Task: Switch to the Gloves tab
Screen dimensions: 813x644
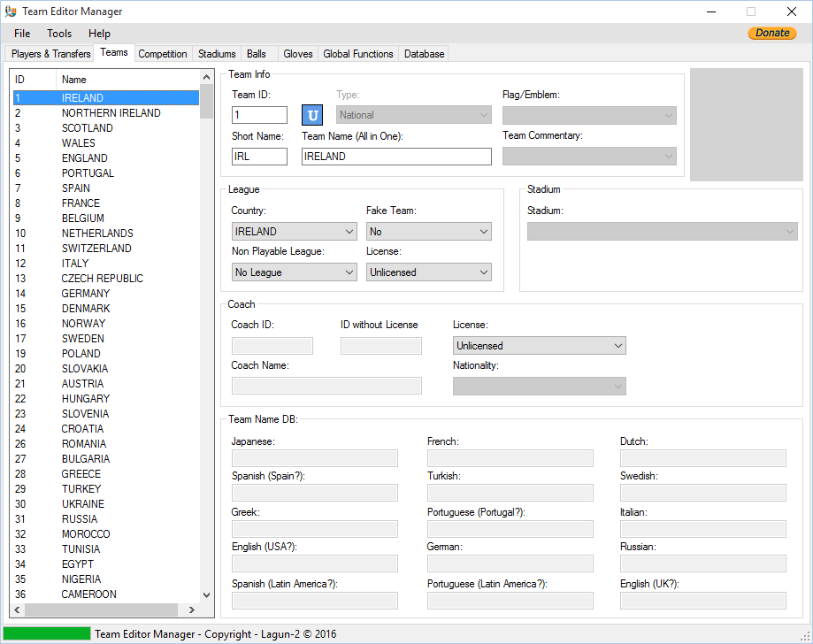Action: point(297,54)
